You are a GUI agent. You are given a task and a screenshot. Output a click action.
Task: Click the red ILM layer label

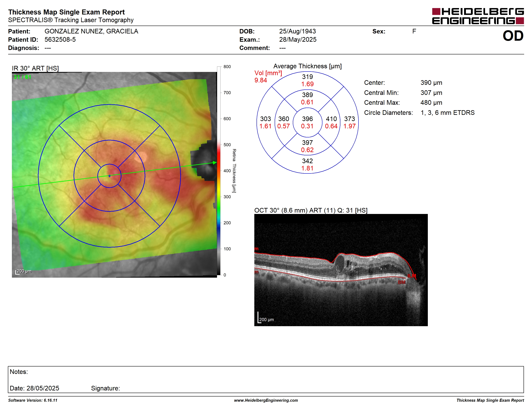pyautogui.click(x=412, y=276)
